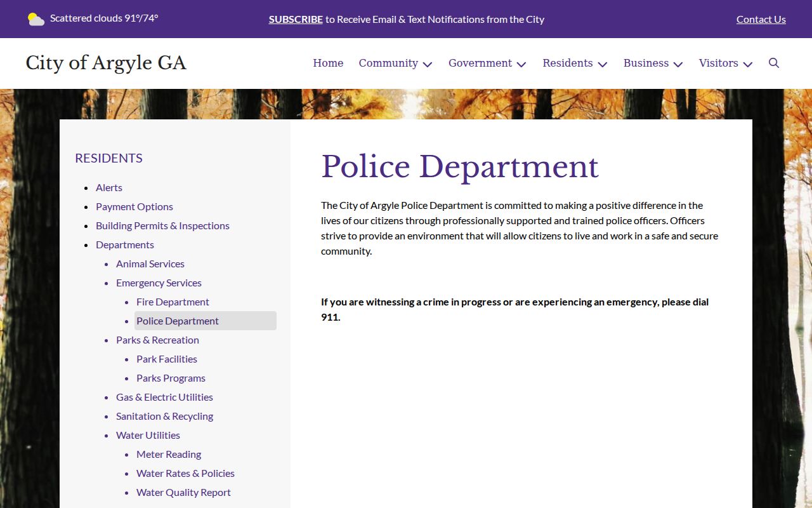Open the site search magnifier icon
The height and width of the screenshot is (508, 812).
pos(774,63)
